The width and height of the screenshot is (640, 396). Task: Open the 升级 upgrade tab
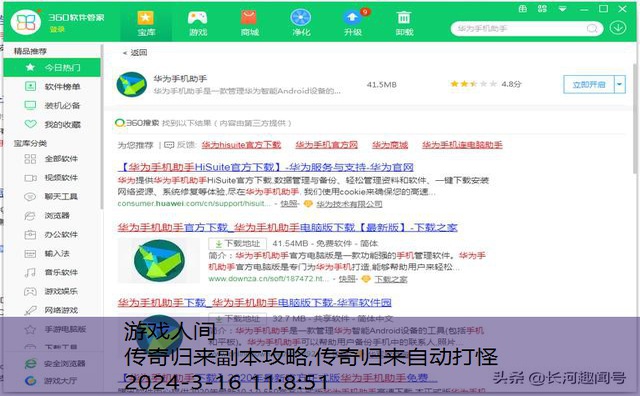pos(353,24)
